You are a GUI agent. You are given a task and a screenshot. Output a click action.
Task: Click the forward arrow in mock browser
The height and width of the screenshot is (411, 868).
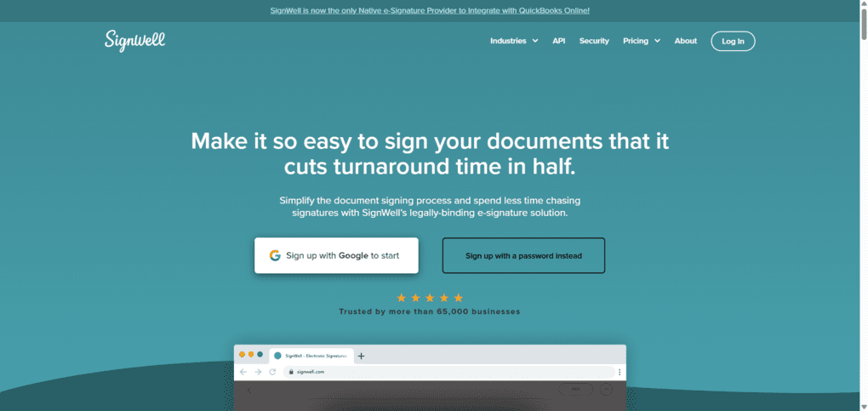tap(258, 372)
